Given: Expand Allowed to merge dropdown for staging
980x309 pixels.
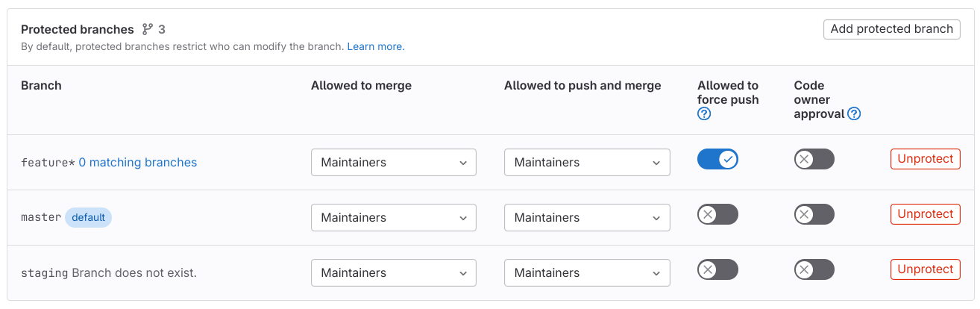Looking at the screenshot, I should tap(393, 272).
